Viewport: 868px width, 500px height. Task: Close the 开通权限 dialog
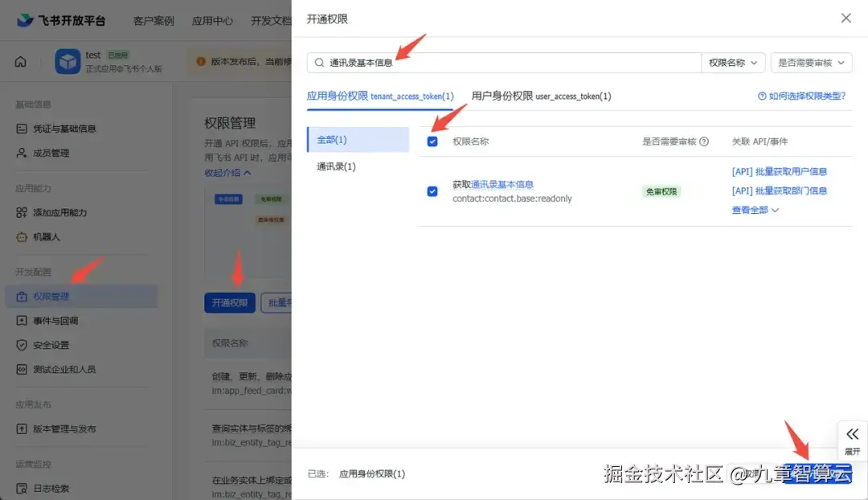pos(845,18)
